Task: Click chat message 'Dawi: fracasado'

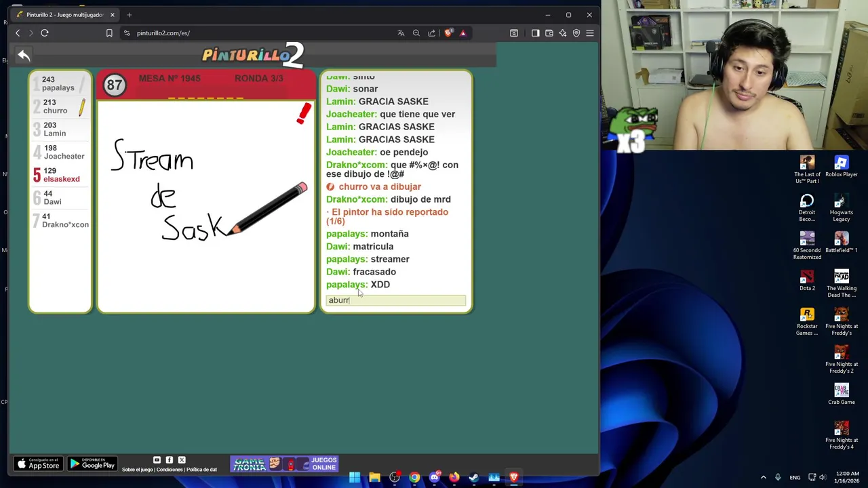Action: pos(361,272)
